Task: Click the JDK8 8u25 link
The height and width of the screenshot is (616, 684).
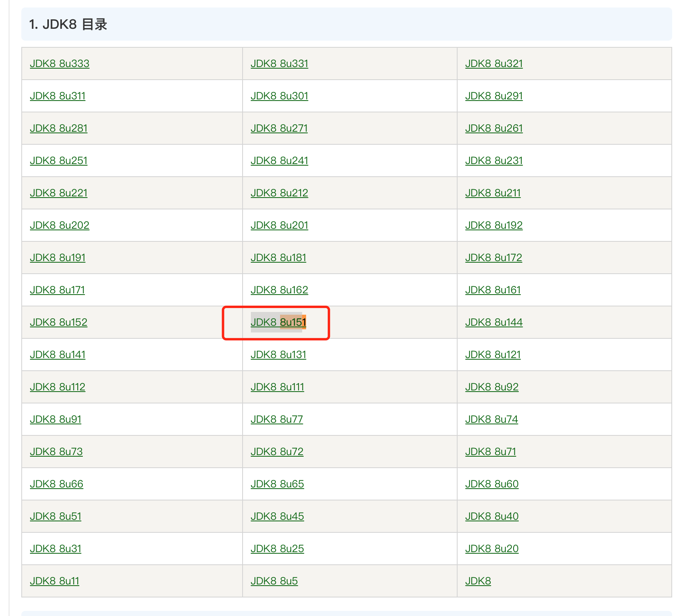Action: pos(277,549)
